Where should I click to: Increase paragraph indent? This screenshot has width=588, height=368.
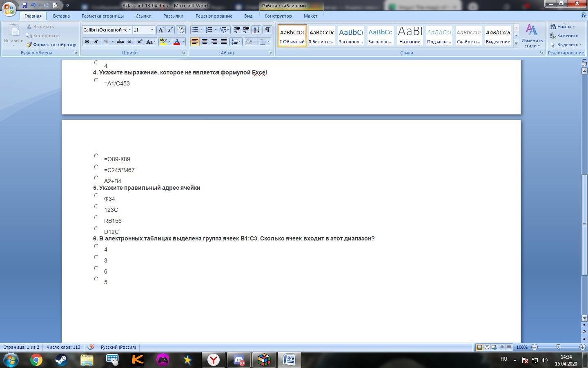click(246, 30)
